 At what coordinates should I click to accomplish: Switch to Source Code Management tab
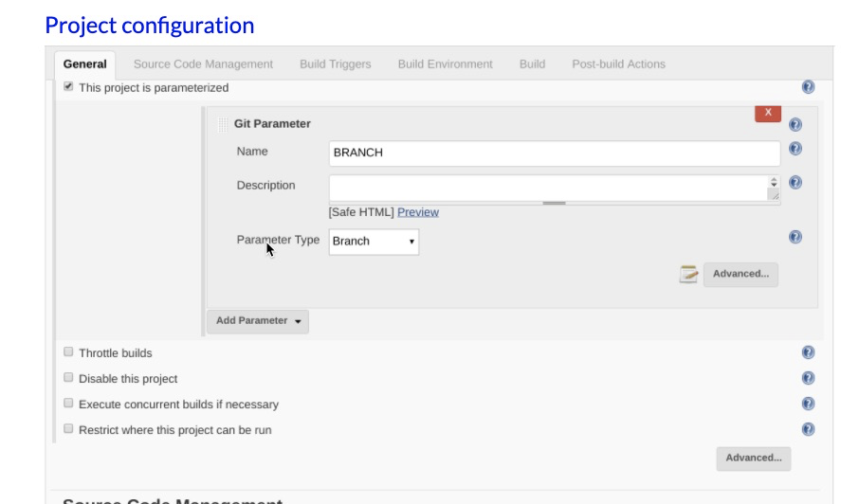203,64
